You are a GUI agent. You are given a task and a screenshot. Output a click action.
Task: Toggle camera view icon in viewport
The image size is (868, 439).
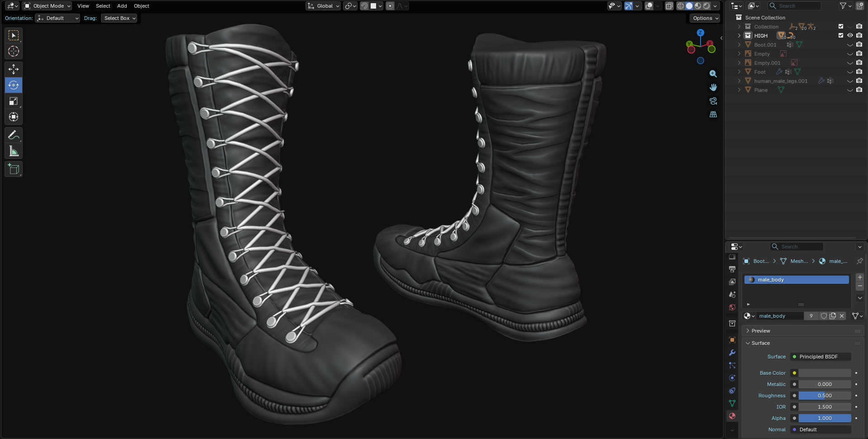tap(713, 101)
